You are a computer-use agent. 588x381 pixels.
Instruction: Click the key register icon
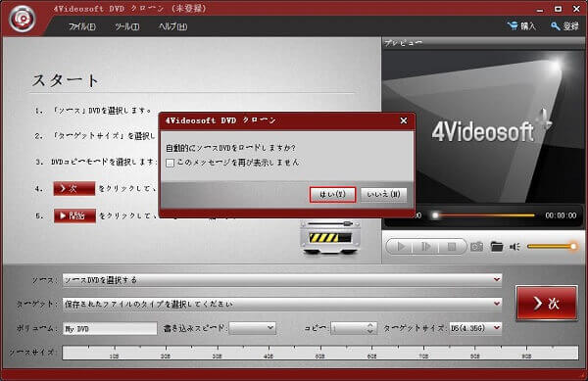tap(556, 26)
